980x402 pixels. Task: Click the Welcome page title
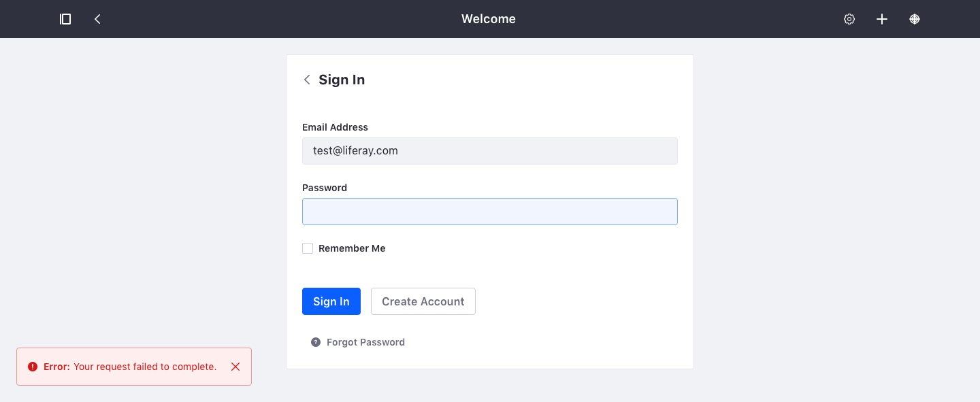click(x=489, y=19)
